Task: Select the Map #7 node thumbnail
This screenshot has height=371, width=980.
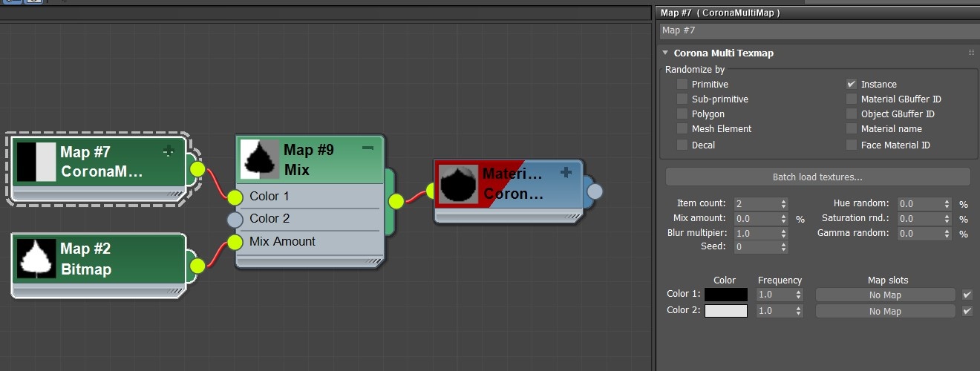Action: pos(36,162)
